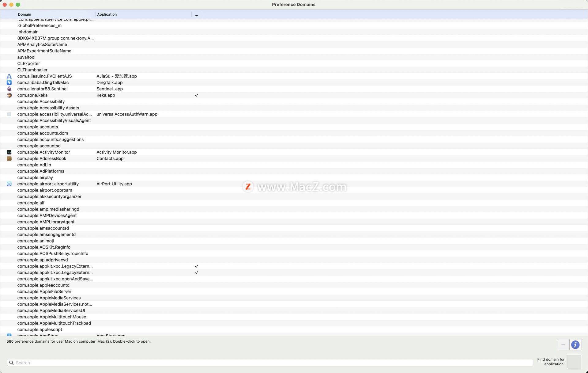Click checkmark of second com.apple.appkit.xpc.LegacyExtern row
588x373 pixels.
click(x=197, y=273)
